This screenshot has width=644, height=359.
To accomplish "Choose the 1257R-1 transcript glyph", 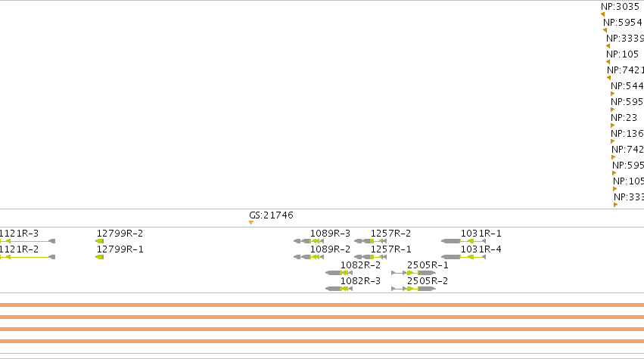I will tap(370, 257).
